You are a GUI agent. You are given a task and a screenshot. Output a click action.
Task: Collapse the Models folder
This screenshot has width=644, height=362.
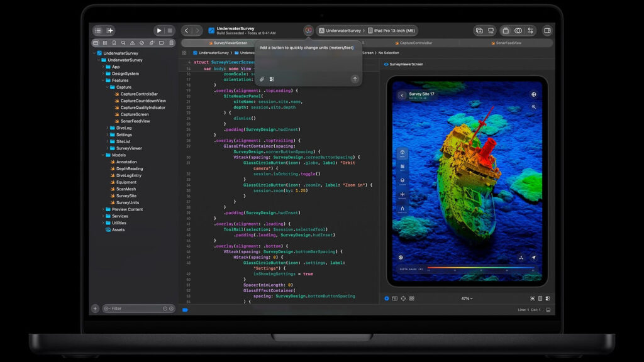103,155
